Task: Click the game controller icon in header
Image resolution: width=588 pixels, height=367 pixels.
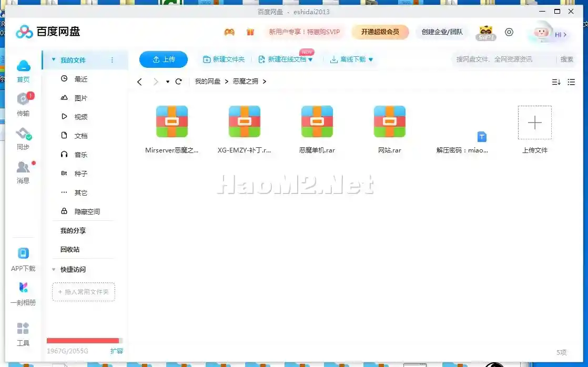Action: click(229, 32)
